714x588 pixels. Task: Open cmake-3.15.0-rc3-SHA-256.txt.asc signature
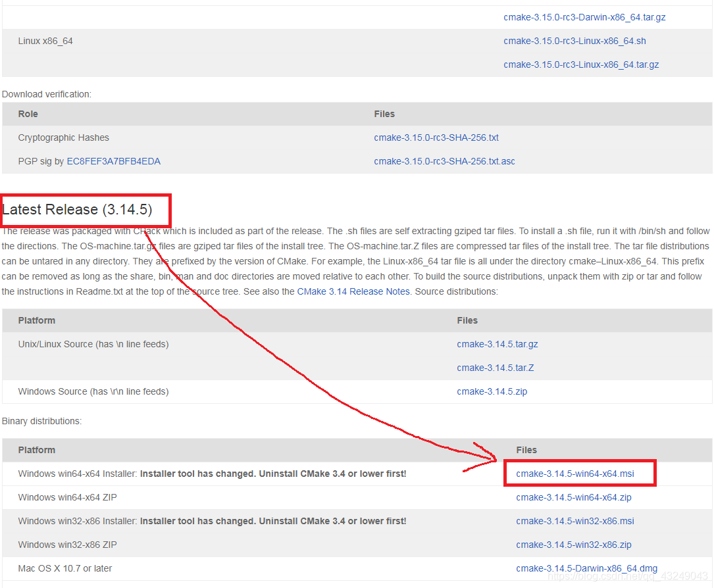click(444, 161)
